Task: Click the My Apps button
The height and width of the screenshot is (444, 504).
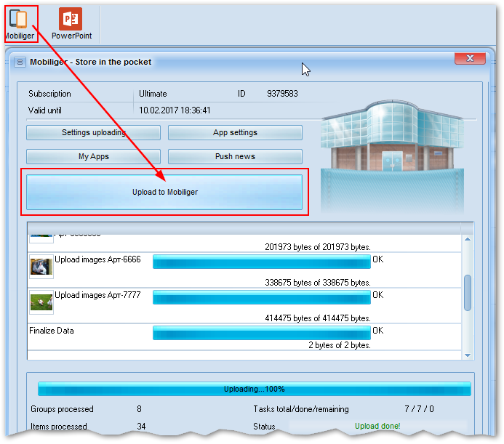Action: [93, 156]
